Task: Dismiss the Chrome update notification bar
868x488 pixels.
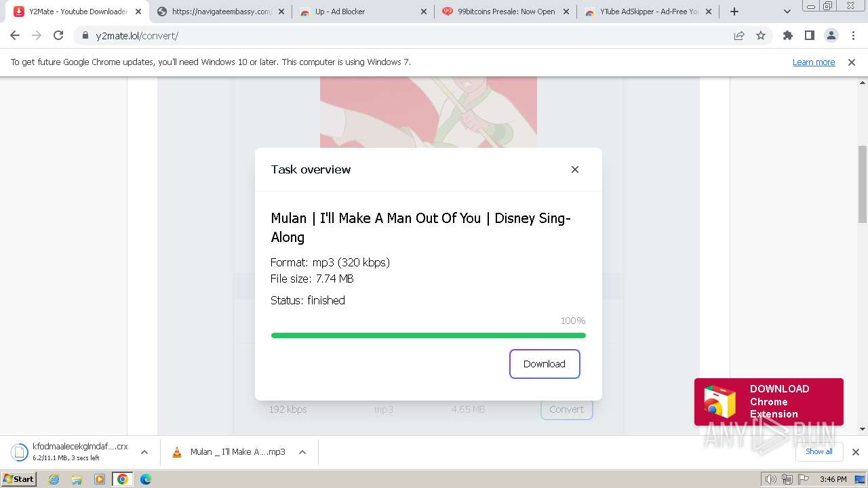Action: (852, 62)
